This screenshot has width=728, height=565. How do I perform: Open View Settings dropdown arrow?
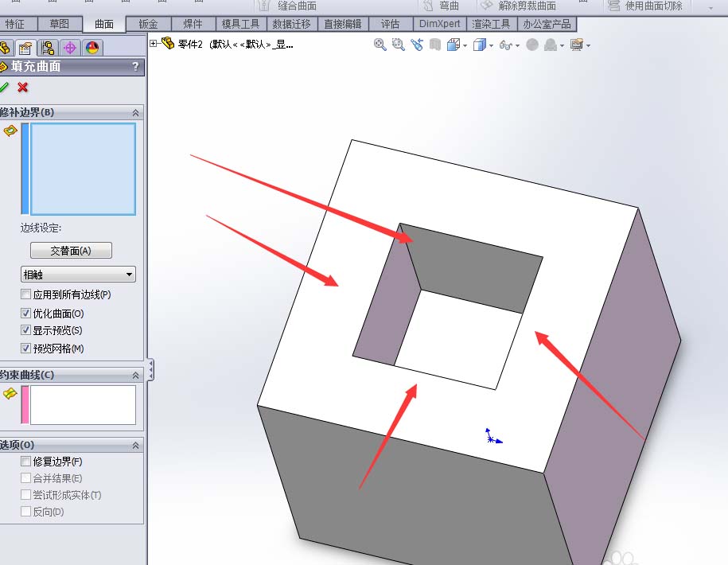(x=588, y=45)
